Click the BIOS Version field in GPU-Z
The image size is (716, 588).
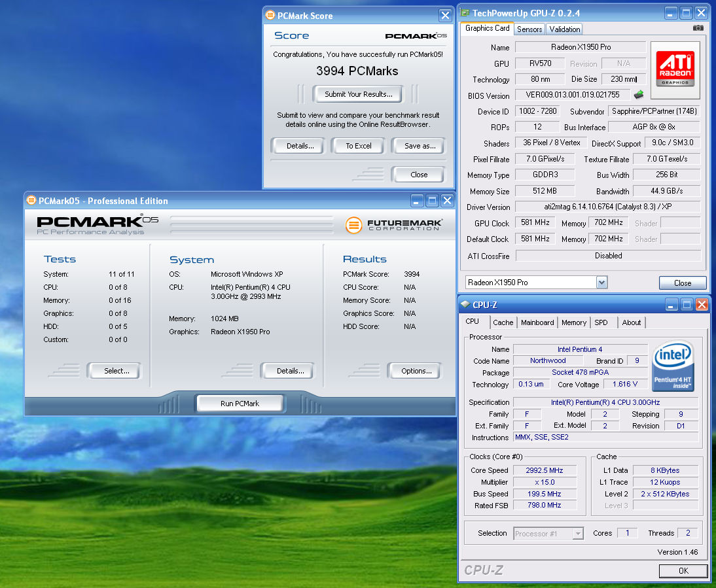(573, 95)
